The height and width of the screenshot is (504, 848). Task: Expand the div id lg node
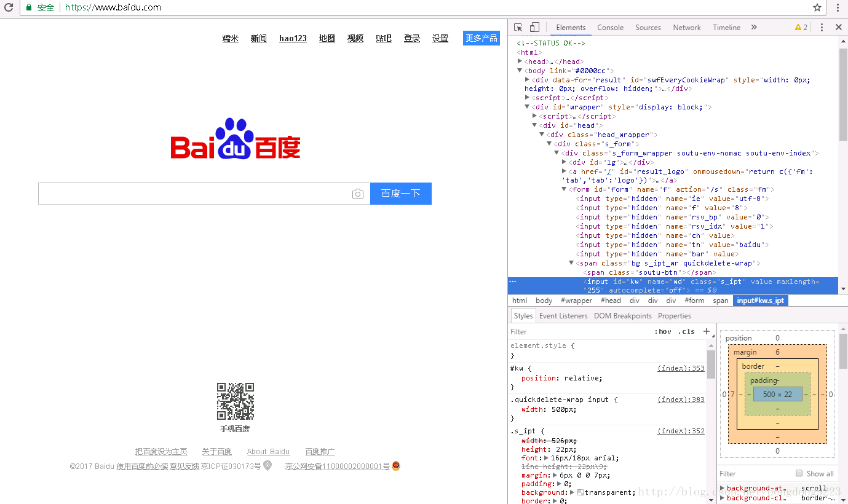click(x=565, y=162)
